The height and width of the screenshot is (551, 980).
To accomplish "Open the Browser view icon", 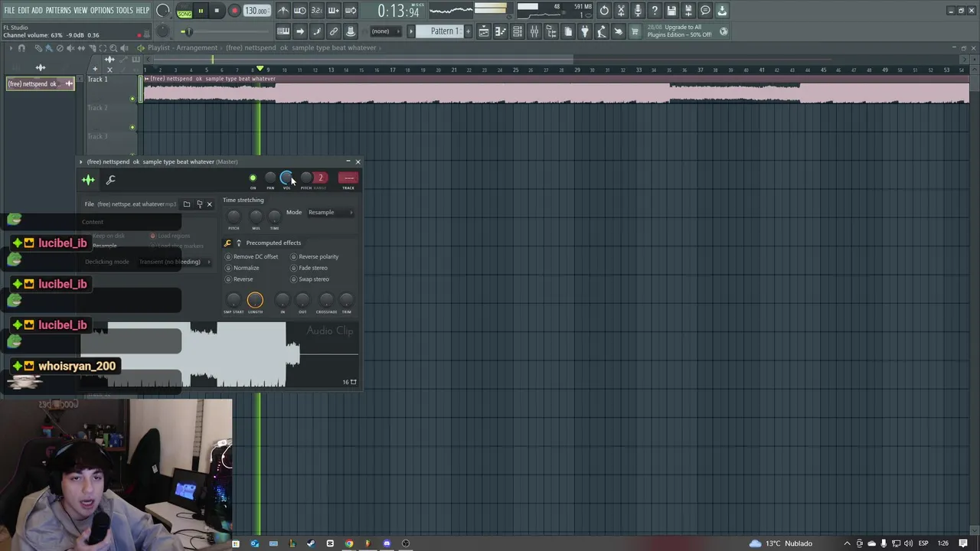I will pos(551,31).
